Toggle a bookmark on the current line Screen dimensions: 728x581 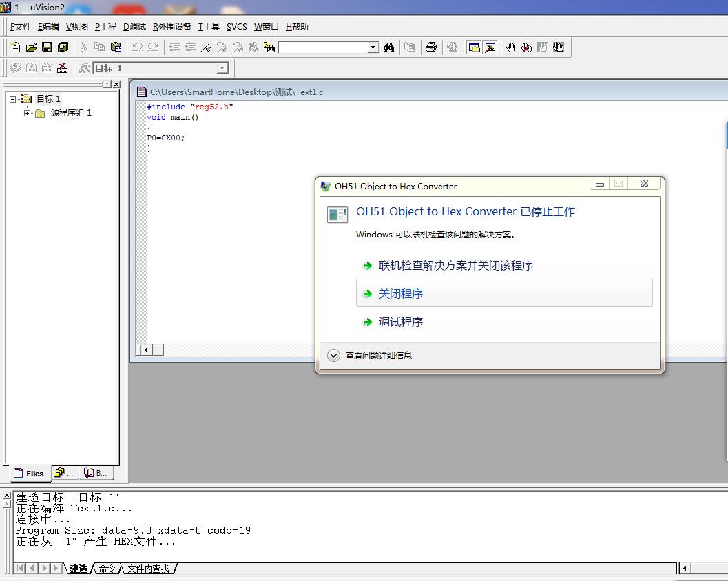tap(206, 47)
